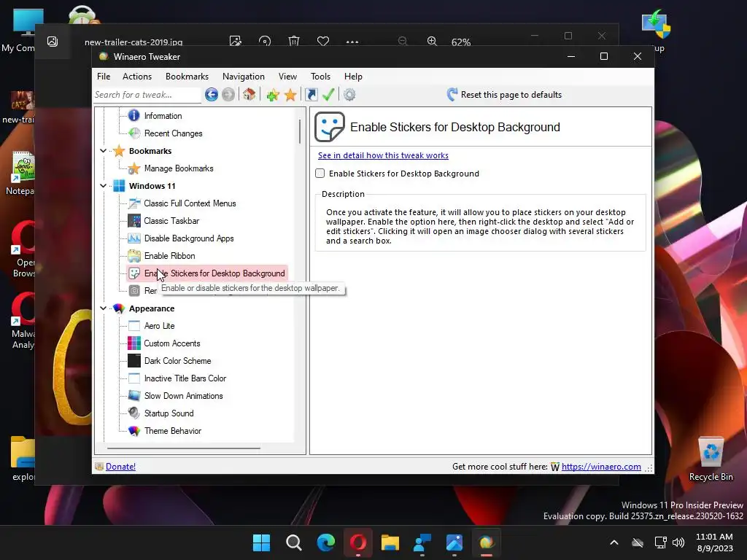Open Windows Start button on taskbar
This screenshot has width=747, height=560.
(261, 542)
